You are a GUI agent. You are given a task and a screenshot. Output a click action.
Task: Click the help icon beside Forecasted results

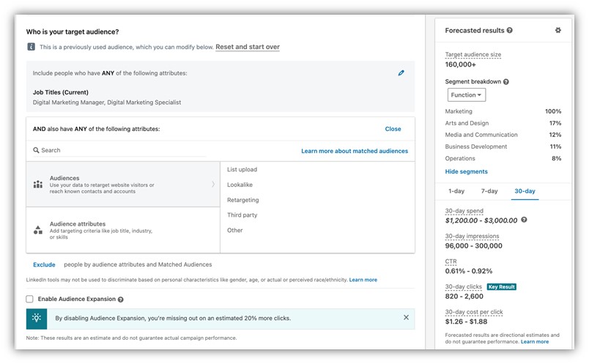point(510,31)
